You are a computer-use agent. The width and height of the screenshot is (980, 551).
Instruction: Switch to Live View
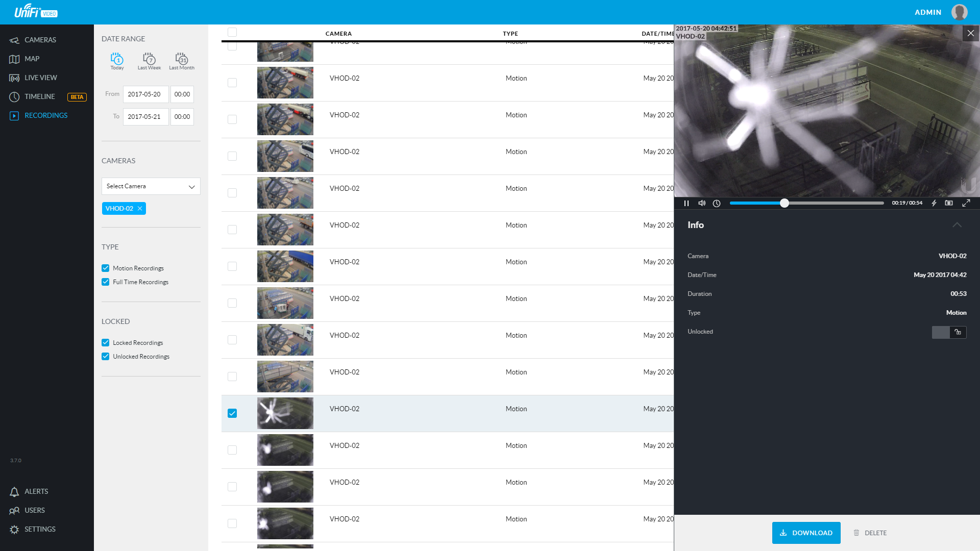click(33, 78)
